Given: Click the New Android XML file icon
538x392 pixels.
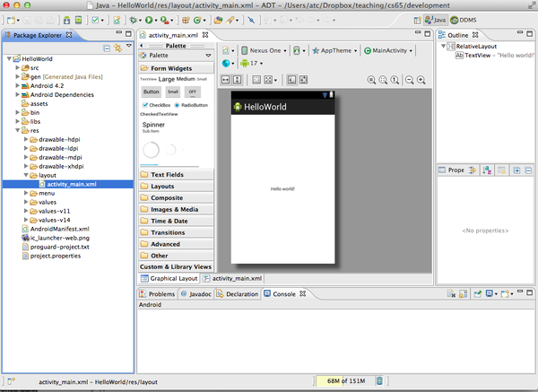Looking at the screenshot, I should tap(117, 21).
